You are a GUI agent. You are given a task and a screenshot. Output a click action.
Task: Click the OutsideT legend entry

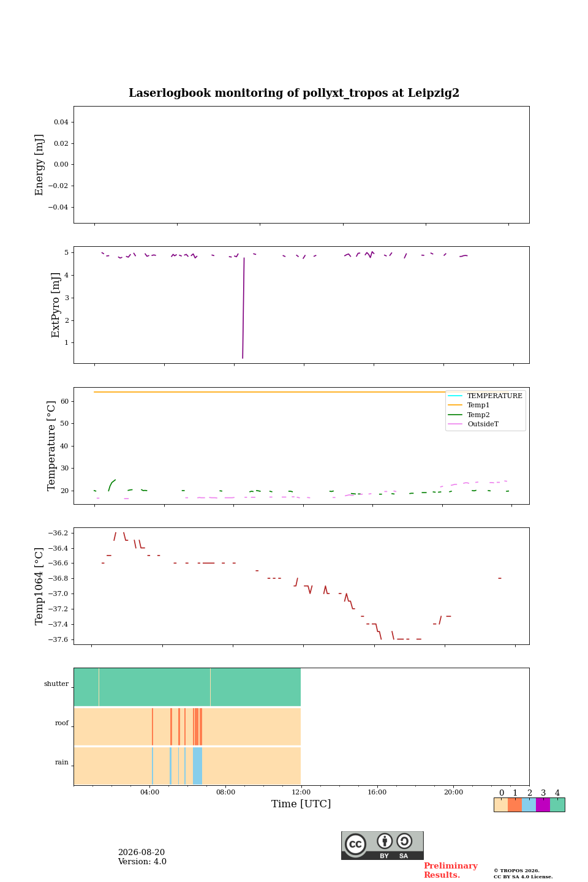point(473,424)
